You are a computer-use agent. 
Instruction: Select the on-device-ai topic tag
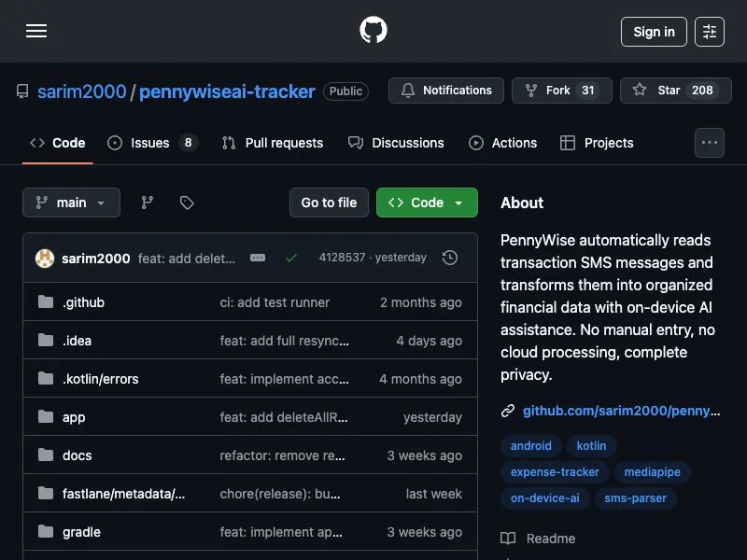545,498
